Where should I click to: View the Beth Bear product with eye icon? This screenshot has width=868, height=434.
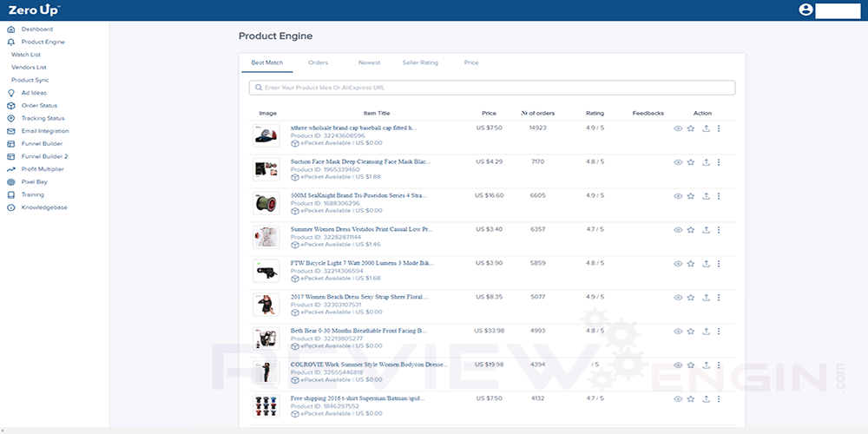[x=678, y=331]
